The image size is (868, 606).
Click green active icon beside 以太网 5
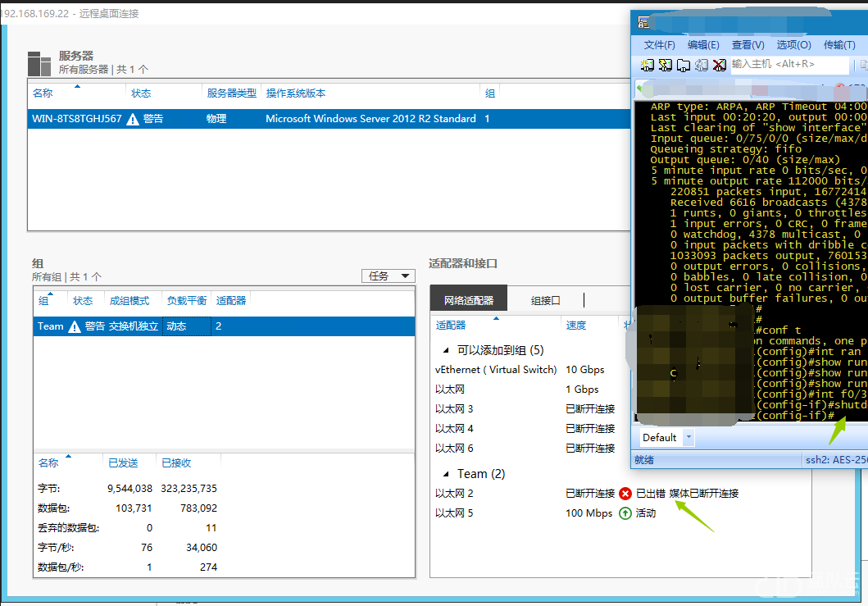pos(625,513)
